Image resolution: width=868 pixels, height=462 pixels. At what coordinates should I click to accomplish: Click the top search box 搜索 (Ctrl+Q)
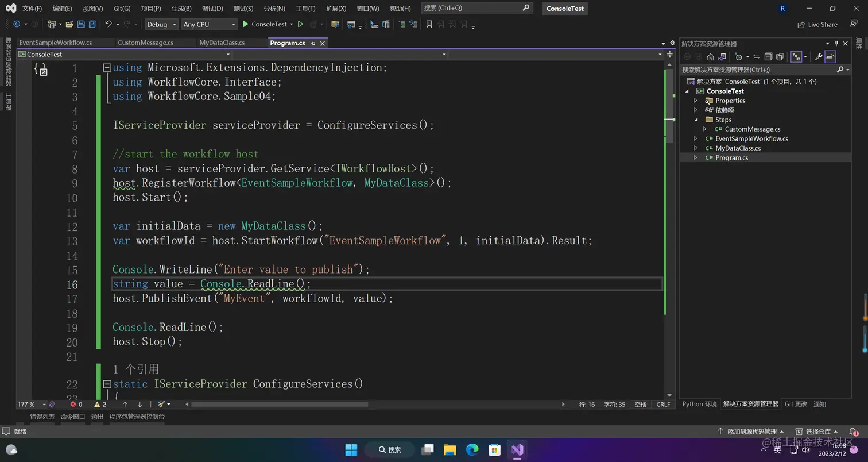(x=476, y=8)
